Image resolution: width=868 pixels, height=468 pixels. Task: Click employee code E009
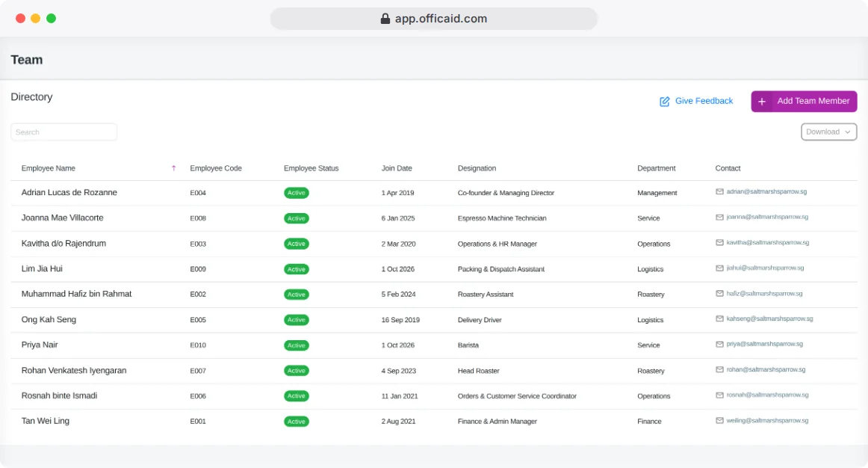(x=198, y=269)
